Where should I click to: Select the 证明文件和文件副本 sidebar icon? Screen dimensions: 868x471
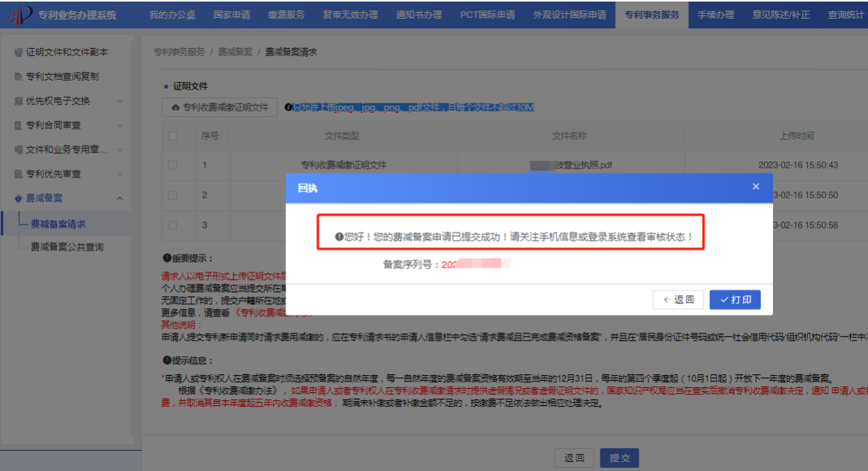[x=18, y=53]
